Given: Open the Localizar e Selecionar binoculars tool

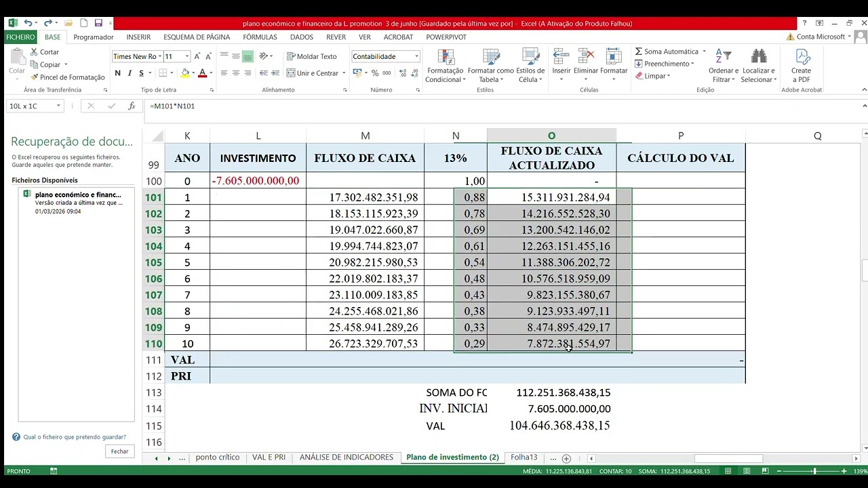Looking at the screenshot, I should coord(759,65).
